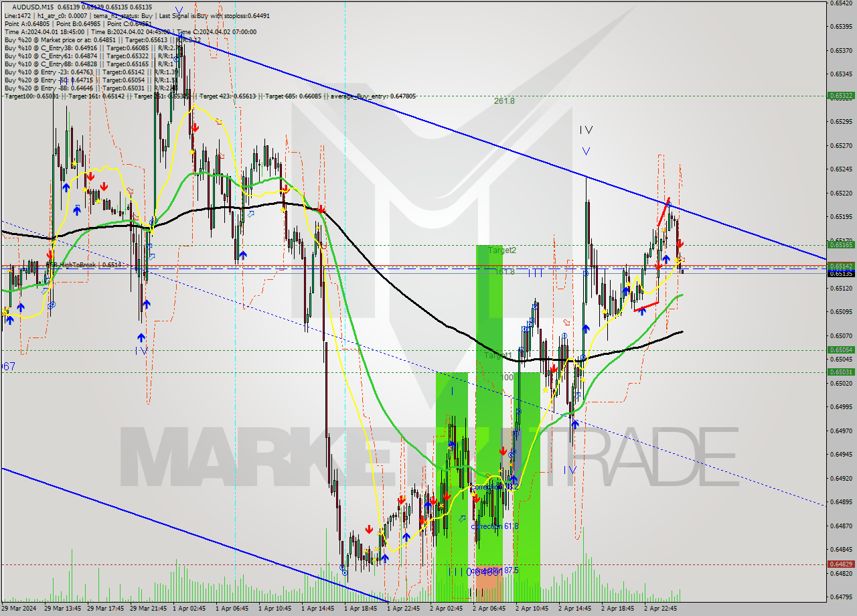
Task: Click price axis value 0.65395
Action: tap(841, 27)
